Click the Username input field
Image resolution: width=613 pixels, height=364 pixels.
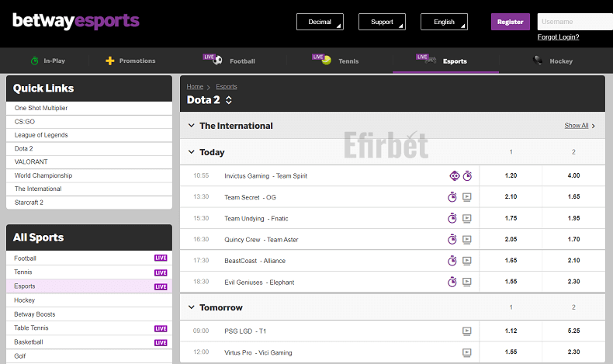pos(575,22)
